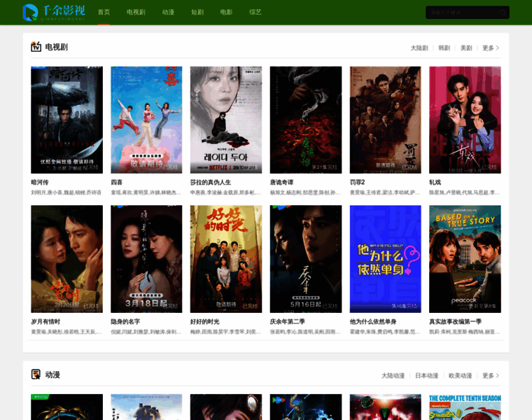Click the 岁月有情时 title text
532x420 pixels.
pyautogui.click(x=45, y=321)
